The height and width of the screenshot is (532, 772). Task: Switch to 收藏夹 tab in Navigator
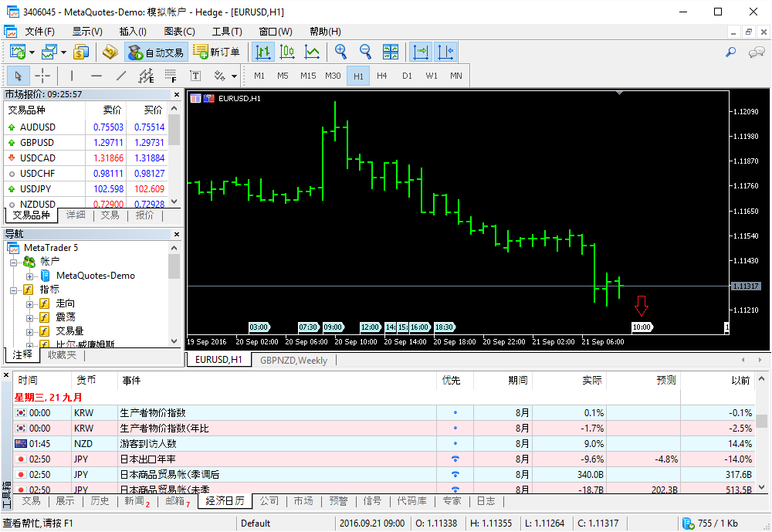(62, 355)
